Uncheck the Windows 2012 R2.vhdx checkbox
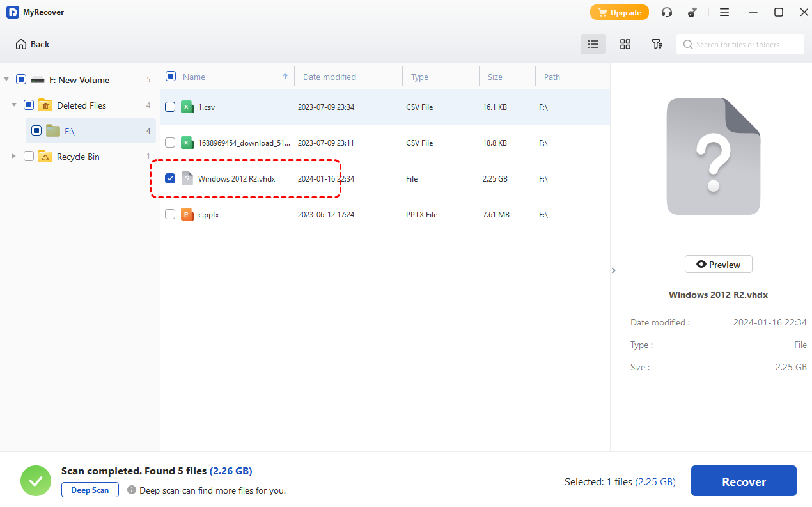This screenshot has height=507, width=812. pos(170,178)
